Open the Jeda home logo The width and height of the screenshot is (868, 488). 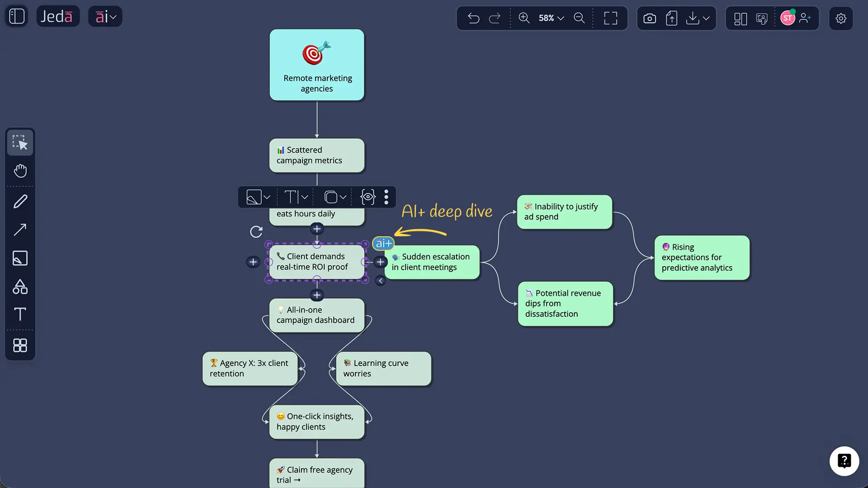tap(58, 16)
